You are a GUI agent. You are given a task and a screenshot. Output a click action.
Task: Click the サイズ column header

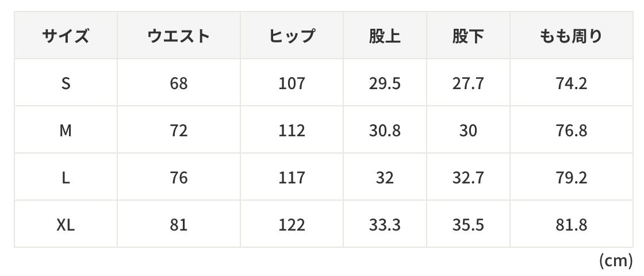click(66, 37)
